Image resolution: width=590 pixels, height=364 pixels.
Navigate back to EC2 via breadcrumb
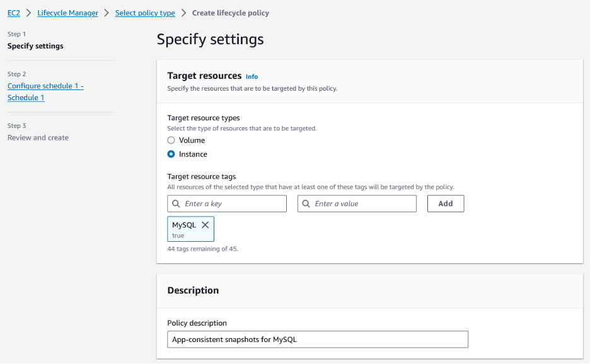13,13
